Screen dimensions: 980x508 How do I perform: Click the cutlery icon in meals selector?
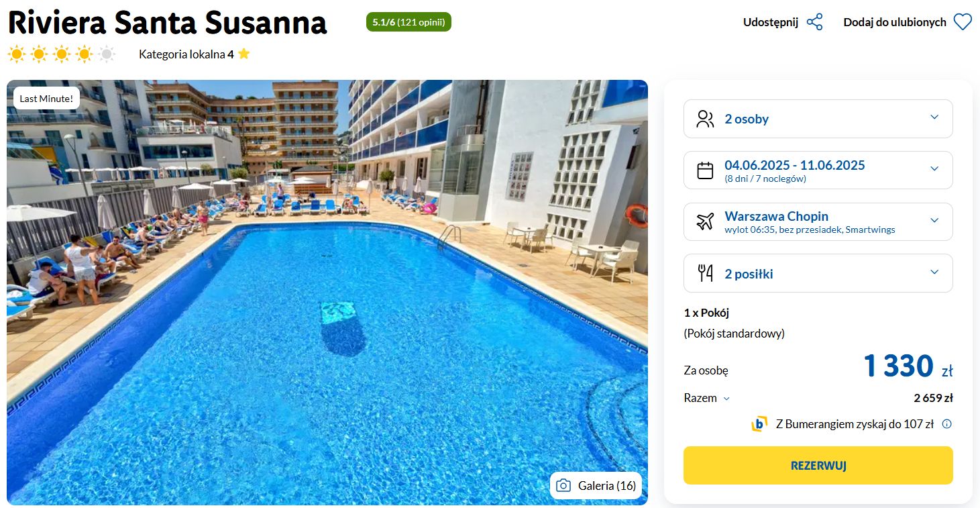tap(705, 273)
